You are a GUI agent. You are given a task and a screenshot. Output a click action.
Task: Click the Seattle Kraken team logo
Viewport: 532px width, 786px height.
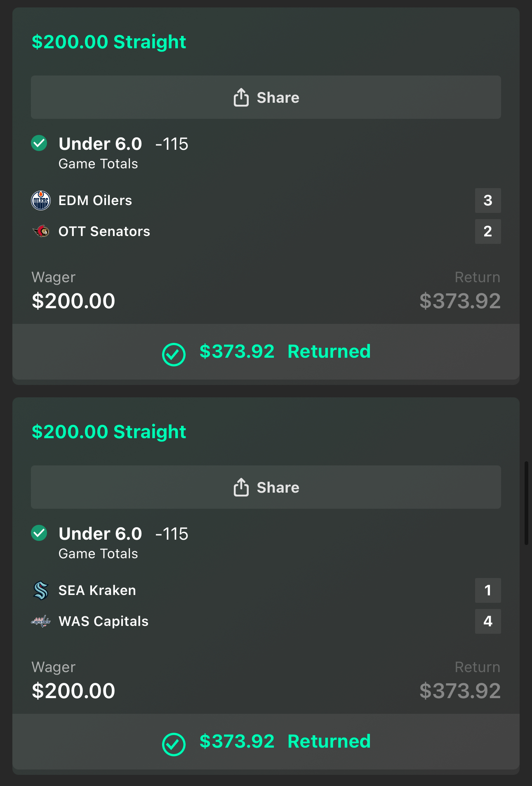click(x=41, y=590)
